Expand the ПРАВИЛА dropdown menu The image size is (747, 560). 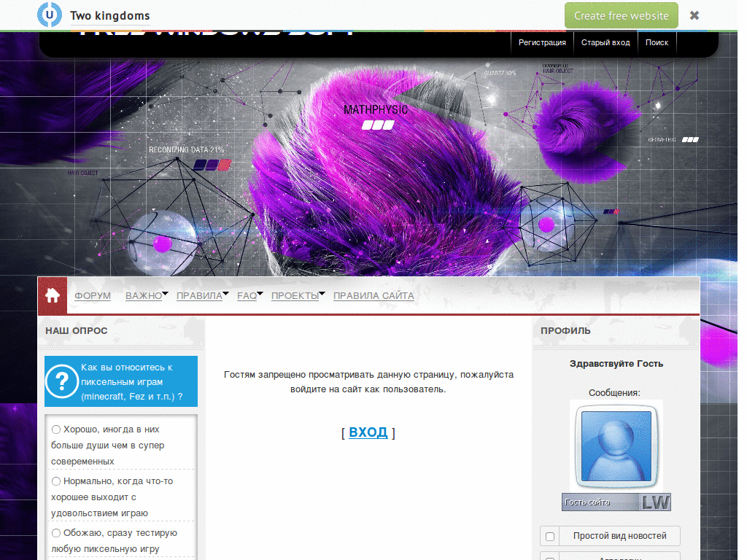click(x=202, y=296)
